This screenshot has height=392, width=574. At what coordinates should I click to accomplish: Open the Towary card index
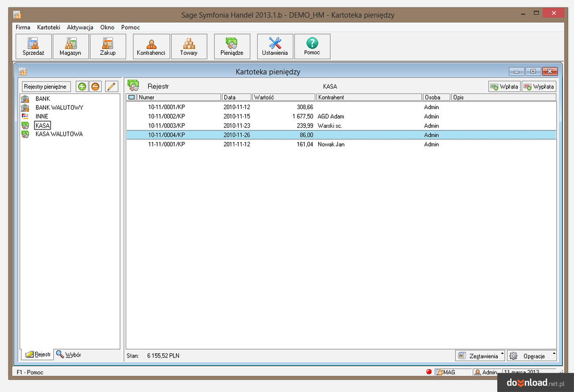tap(189, 46)
